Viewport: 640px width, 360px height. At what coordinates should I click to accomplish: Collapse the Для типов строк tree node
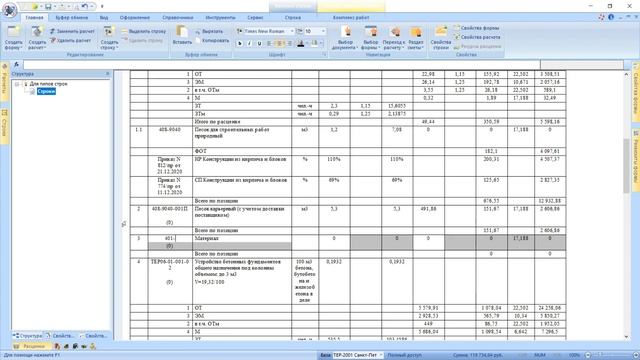point(17,84)
